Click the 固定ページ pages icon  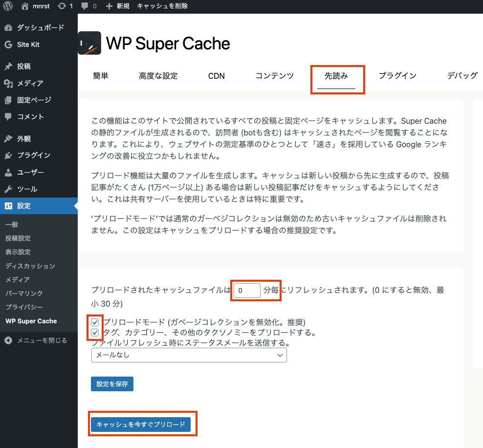click(8, 100)
